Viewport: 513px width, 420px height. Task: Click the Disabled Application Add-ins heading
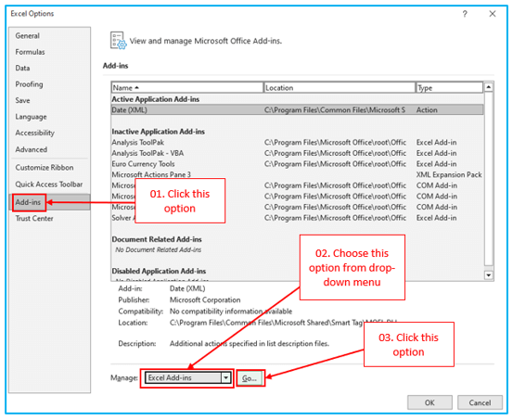tap(159, 271)
